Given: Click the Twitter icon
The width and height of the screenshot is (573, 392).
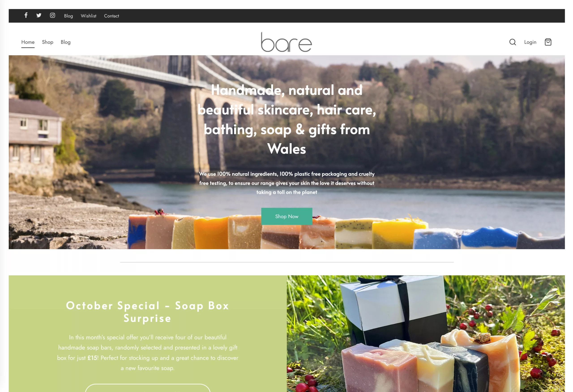Looking at the screenshot, I should [x=38, y=16].
